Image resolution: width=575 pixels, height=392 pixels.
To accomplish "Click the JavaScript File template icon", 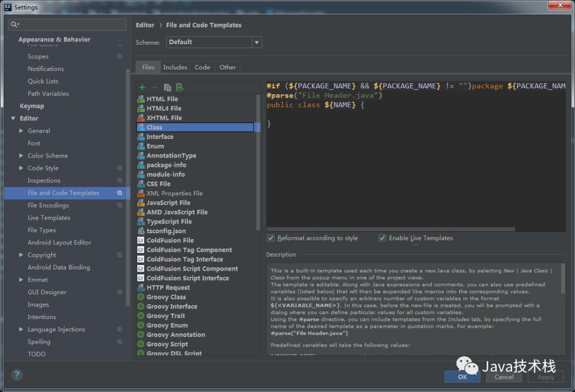I will pyautogui.click(x=141, y=203).
